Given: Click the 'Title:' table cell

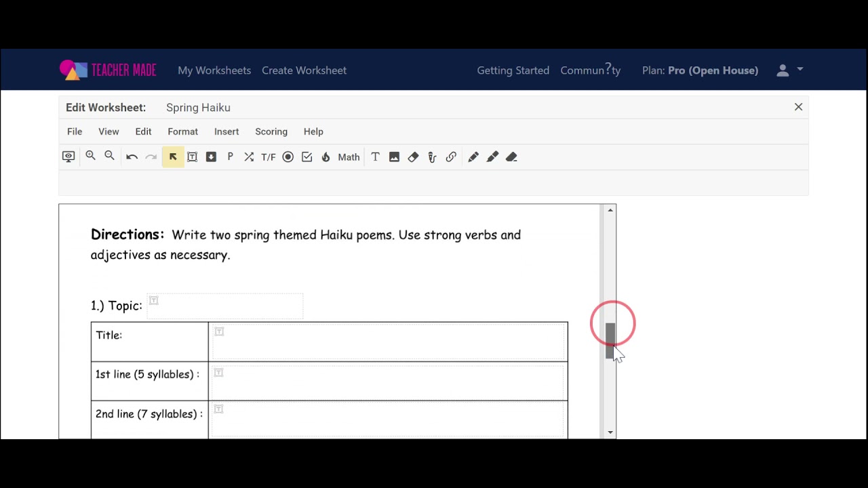Looking at the screenshot, I should 150,342.
